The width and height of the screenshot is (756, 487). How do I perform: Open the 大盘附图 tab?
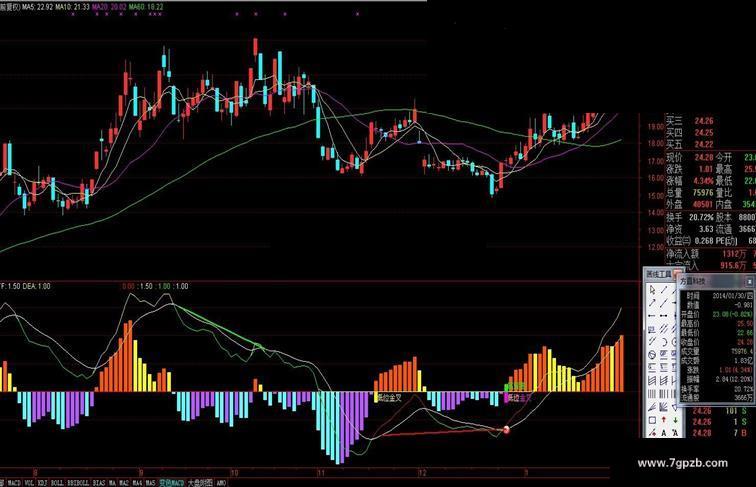point(200,482)
